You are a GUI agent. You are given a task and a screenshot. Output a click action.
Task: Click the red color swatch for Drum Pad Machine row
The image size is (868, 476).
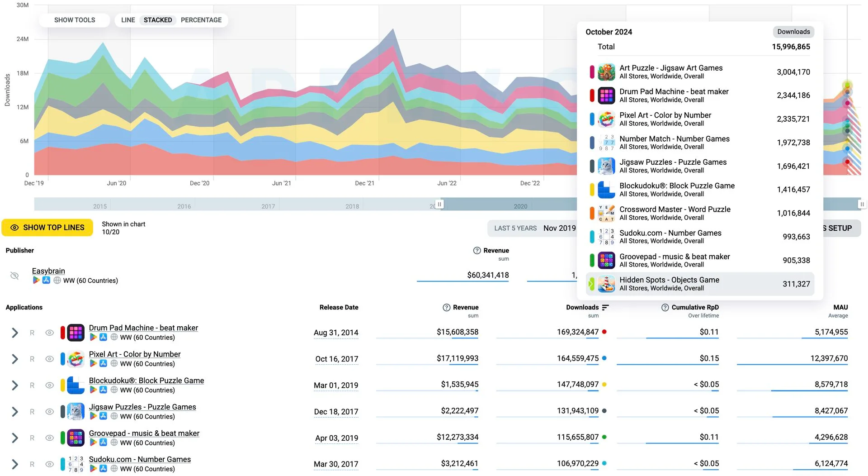(63, 333)
